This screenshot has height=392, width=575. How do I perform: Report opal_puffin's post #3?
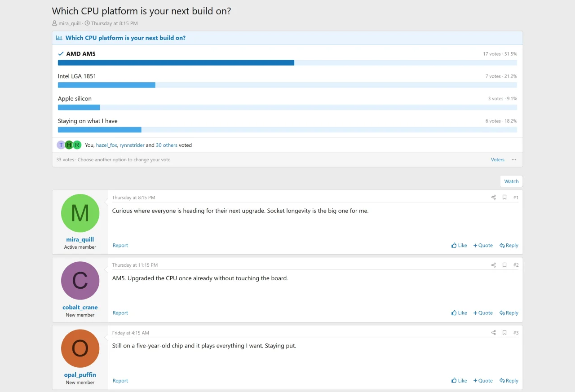point(120,381)
